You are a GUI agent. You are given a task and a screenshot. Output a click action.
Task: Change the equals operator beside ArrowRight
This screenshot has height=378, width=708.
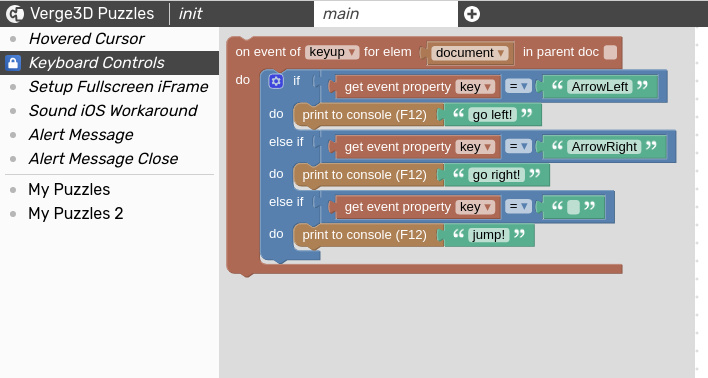pyautogui.click(x=518, y=146)
